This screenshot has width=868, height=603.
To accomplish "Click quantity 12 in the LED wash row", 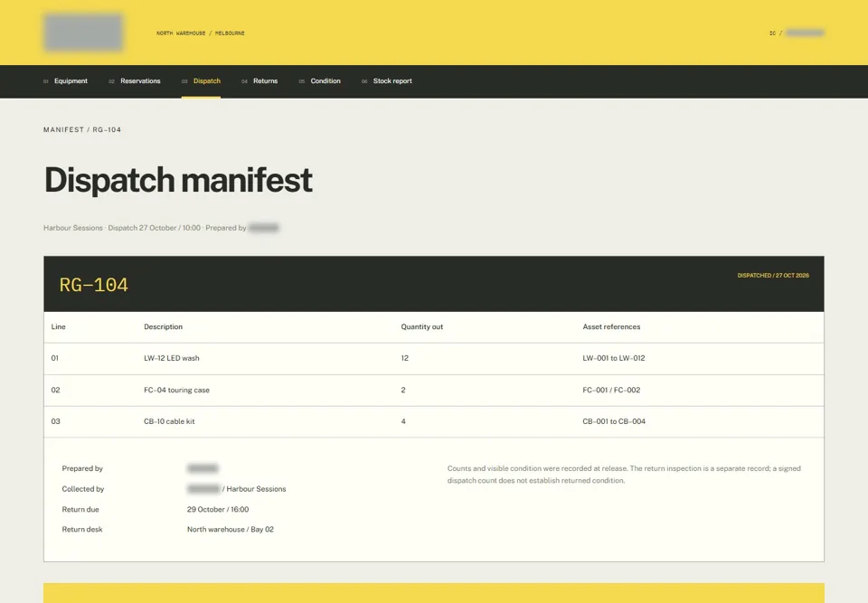I will pos(405,358).
